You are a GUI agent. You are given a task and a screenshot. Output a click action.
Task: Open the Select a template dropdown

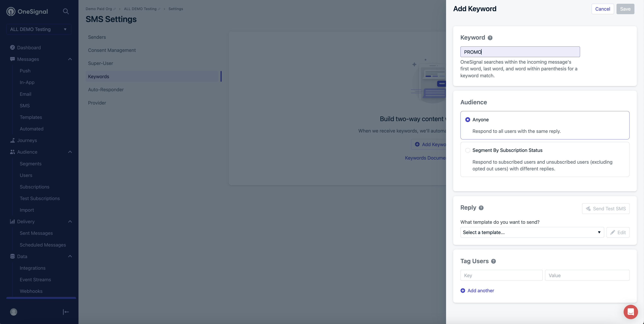tap(532, 232)
